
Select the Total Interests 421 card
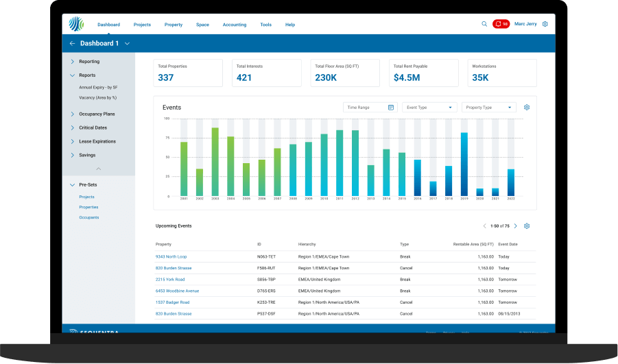[x=266, y=73]
